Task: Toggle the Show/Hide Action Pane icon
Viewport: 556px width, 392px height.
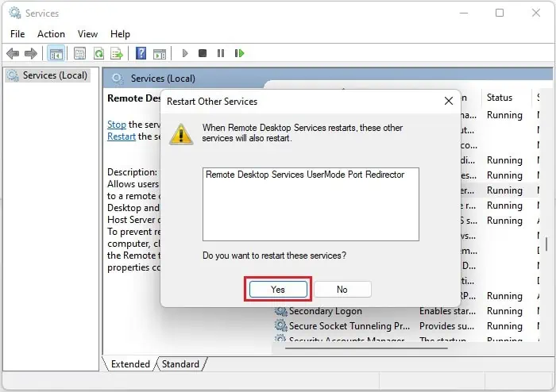Action: pos(160,54)
